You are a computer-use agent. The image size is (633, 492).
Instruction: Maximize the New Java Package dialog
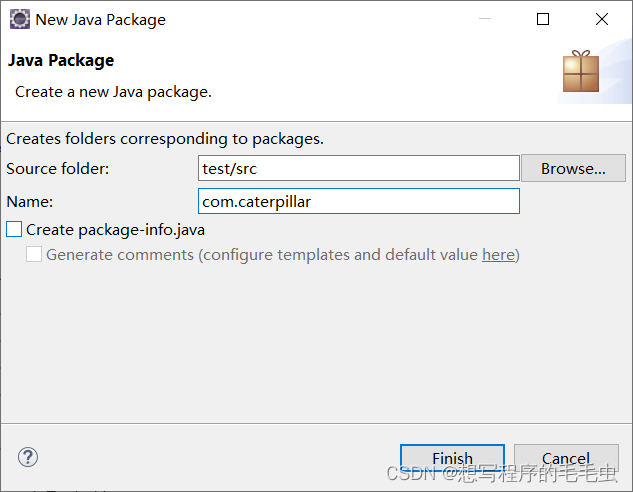tap(543, 19)
